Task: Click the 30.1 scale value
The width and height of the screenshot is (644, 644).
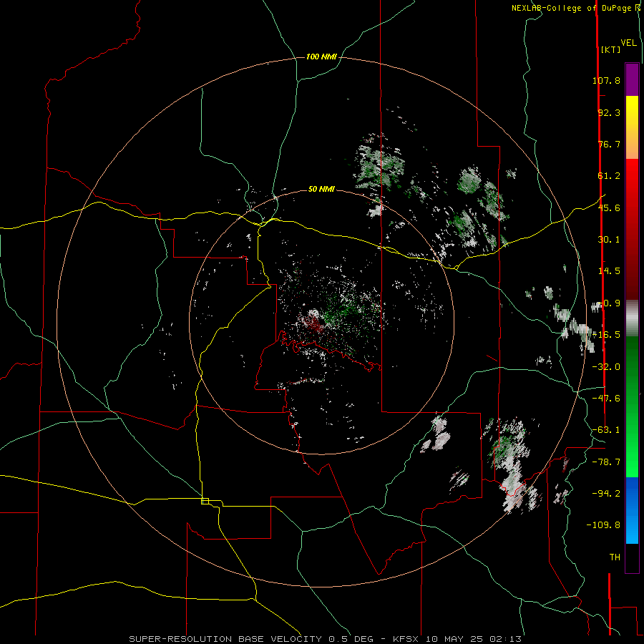Action: click(609, 240)
